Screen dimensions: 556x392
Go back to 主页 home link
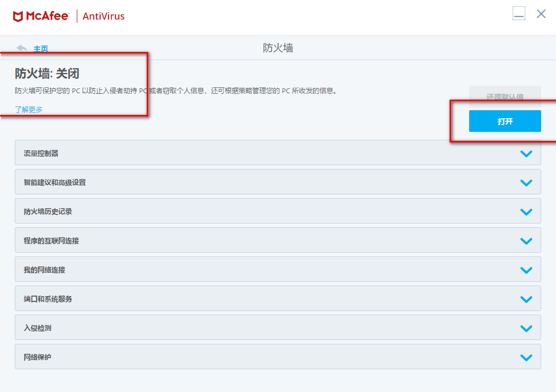click(x=41, y=49)
